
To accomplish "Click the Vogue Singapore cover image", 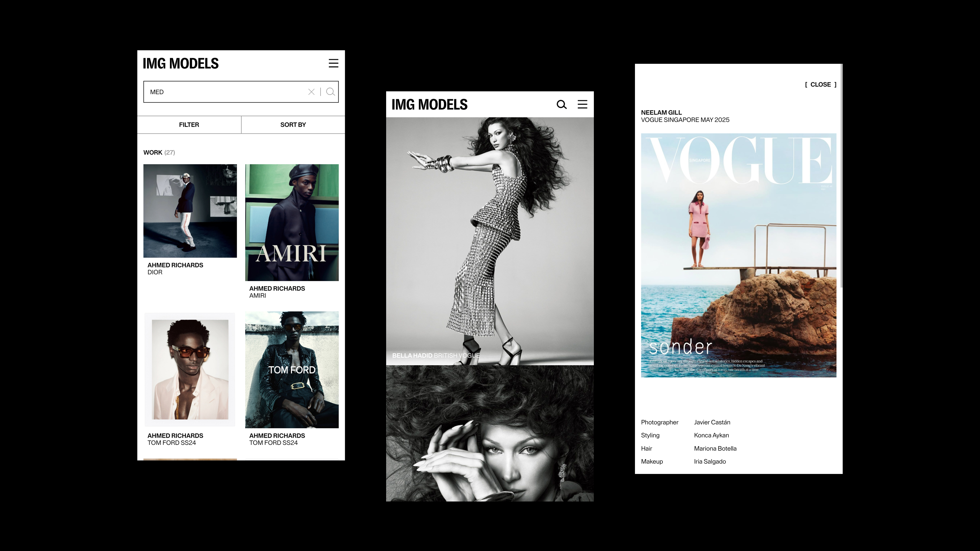I will [x=738, y=255].
